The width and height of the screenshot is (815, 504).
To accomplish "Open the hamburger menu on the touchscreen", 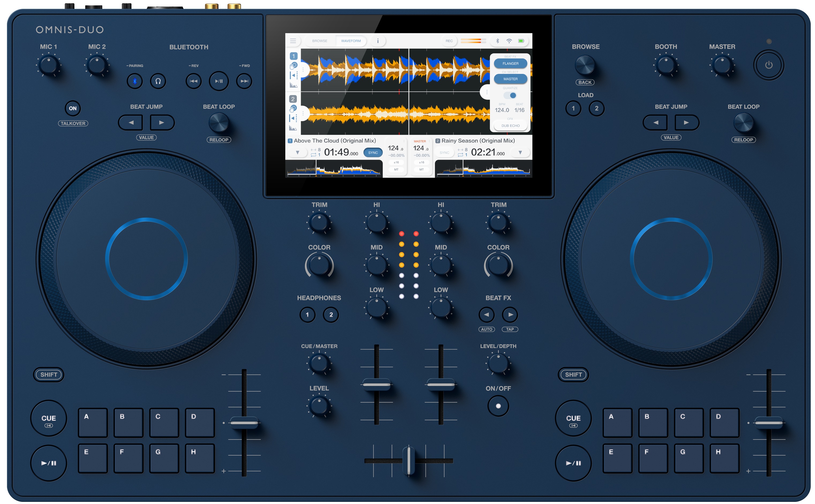I will (293, 41).
